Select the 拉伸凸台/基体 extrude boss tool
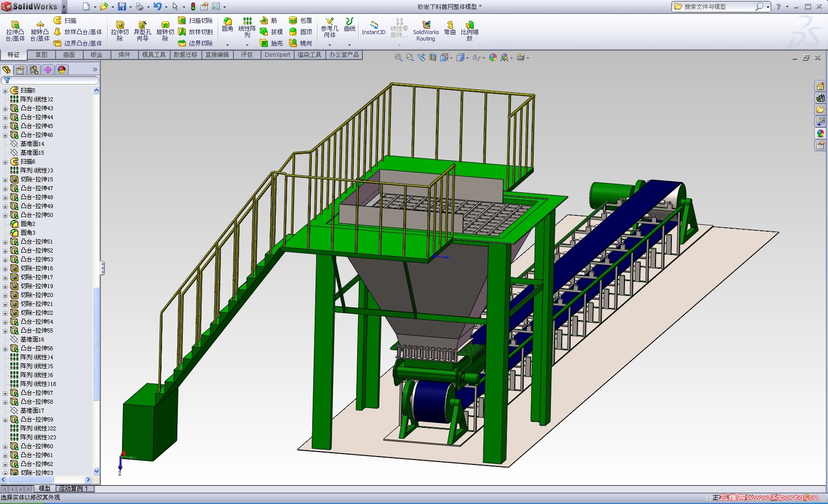The width and height of the screenshot is (828, 504). tap(15, 31)
